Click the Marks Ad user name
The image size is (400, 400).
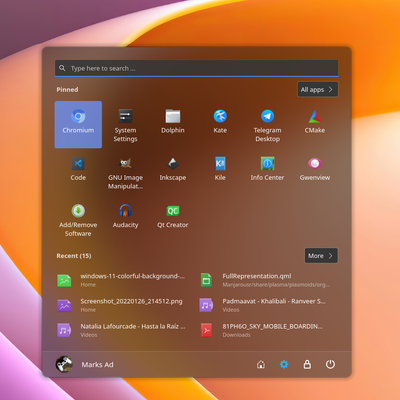click(97, 365)
